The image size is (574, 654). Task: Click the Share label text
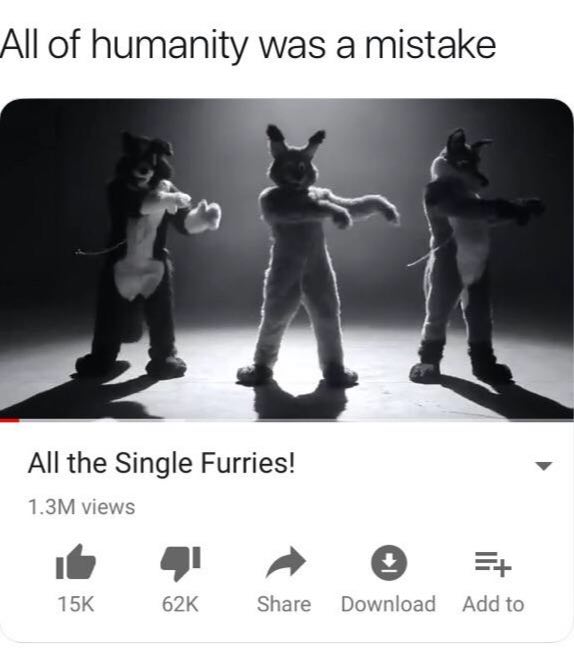[x=284, y=604]
